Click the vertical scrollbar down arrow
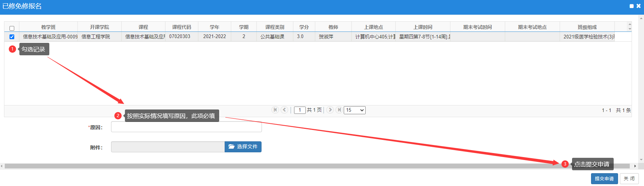This screenshot has height=186, width=644. 641,160
